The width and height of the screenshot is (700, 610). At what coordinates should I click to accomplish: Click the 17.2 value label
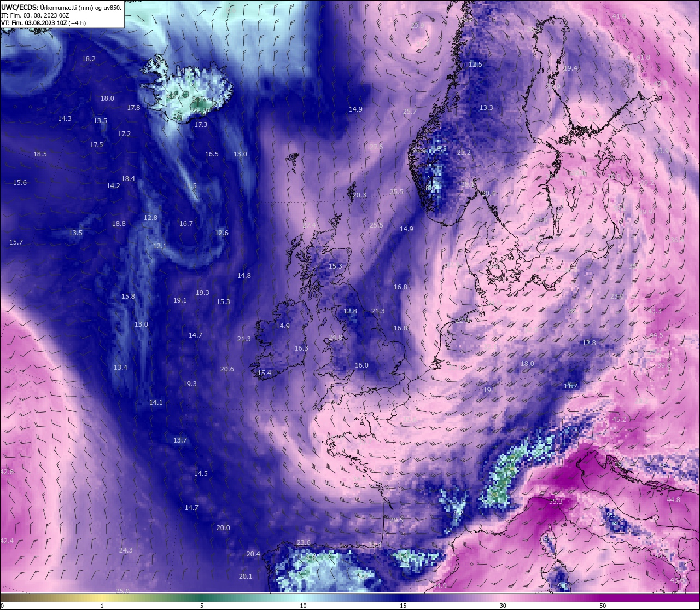click(x=124, y=133)
